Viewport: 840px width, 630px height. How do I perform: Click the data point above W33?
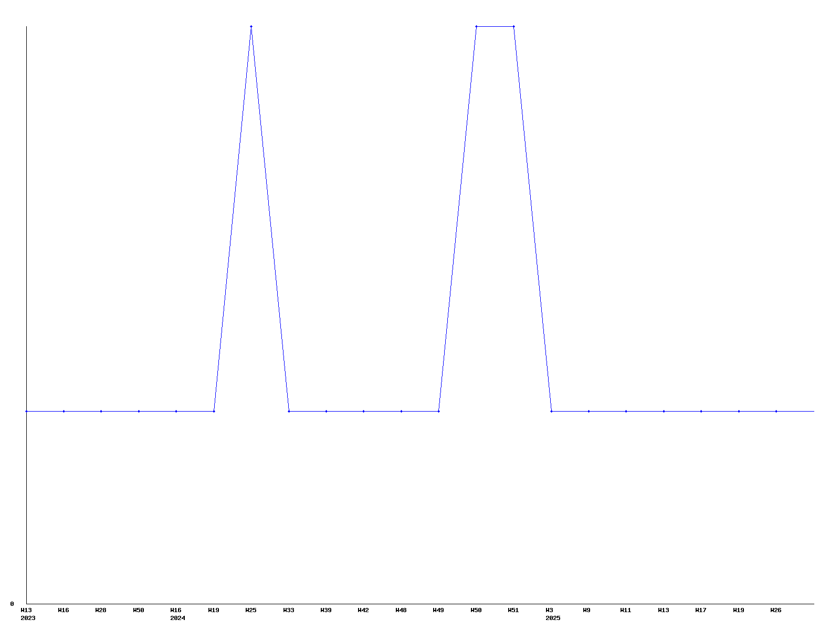[289, 411]
